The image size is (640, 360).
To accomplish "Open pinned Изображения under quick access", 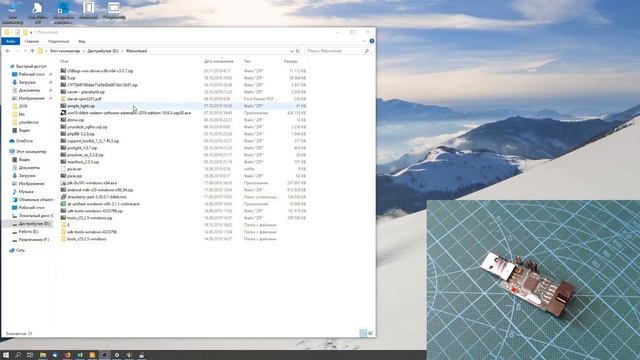I will pos(28,98).
